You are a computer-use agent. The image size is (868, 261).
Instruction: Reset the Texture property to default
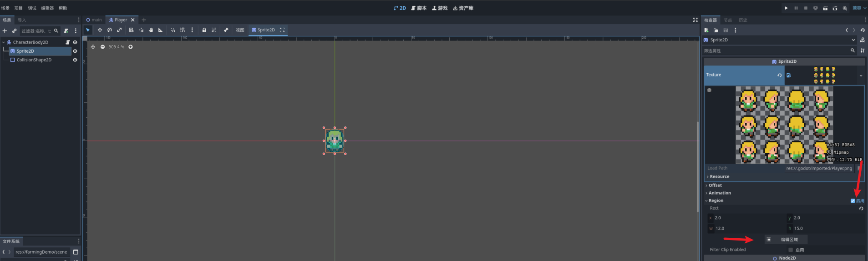tap(779, 75)
